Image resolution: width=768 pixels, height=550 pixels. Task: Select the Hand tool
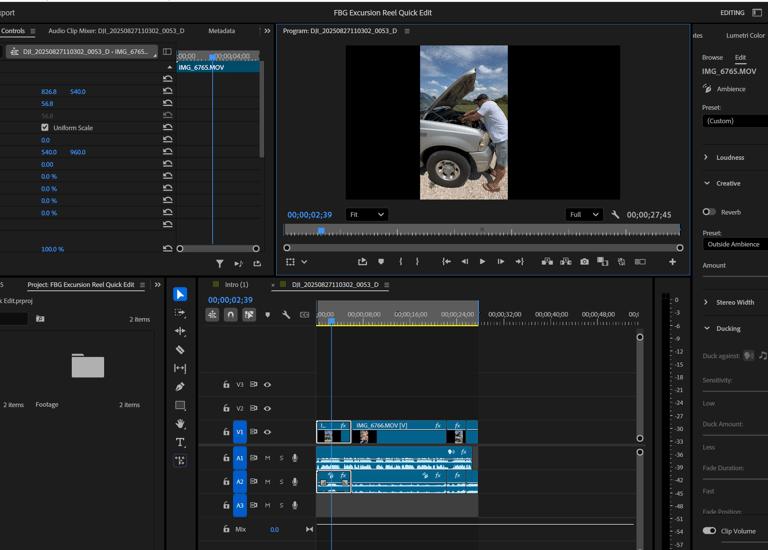[180, 424]
